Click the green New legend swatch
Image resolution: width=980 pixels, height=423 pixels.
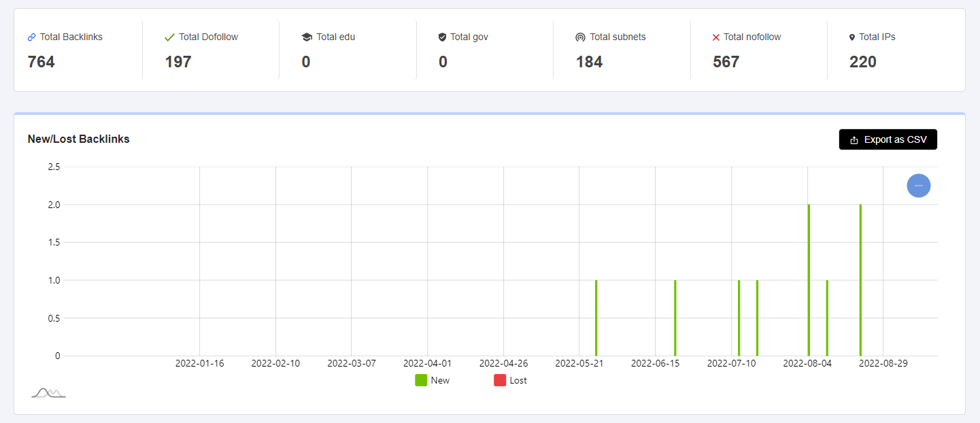(x=421, y=380)
